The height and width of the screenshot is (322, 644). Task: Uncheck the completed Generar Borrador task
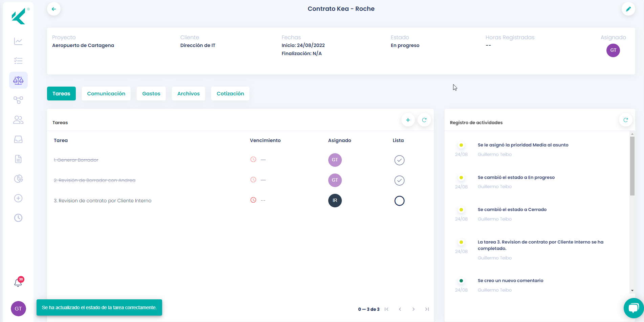(399, 160)
